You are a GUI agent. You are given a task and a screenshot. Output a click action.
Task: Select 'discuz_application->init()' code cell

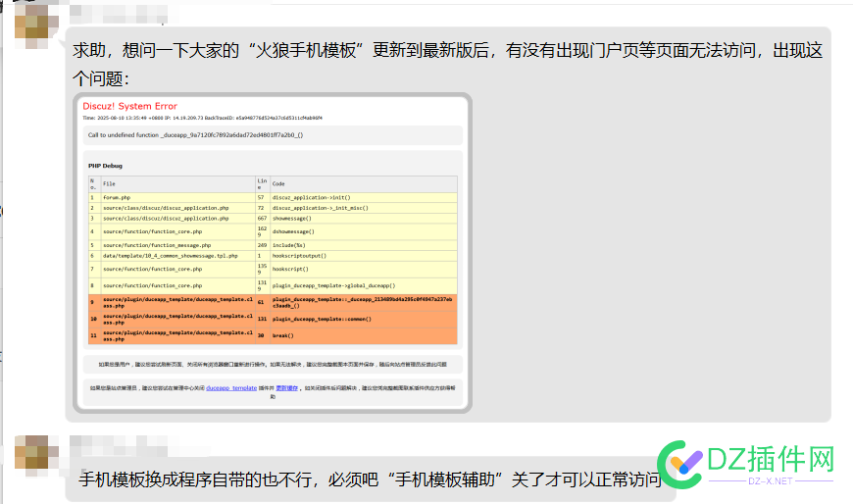364,197
